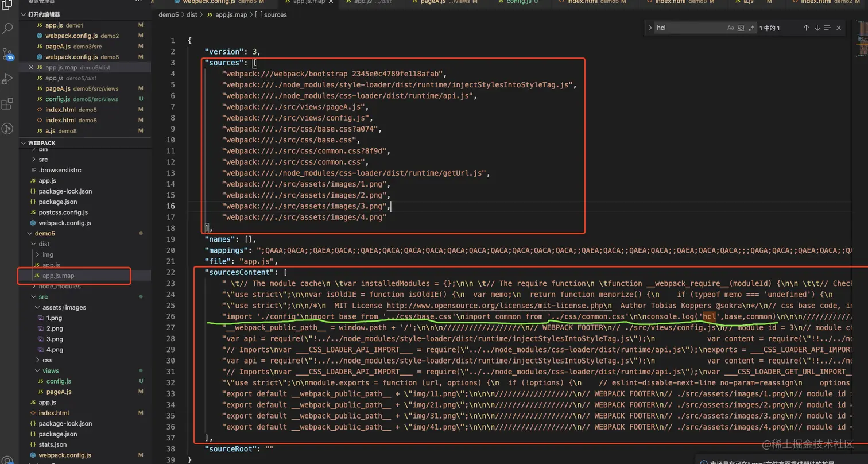The image size is (868, 464).
Task: Go to the next find match
Action: click(x=817, y=28)
